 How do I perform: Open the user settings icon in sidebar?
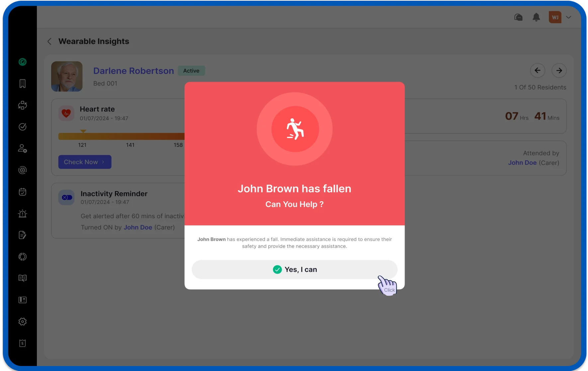tap(23, 148)
